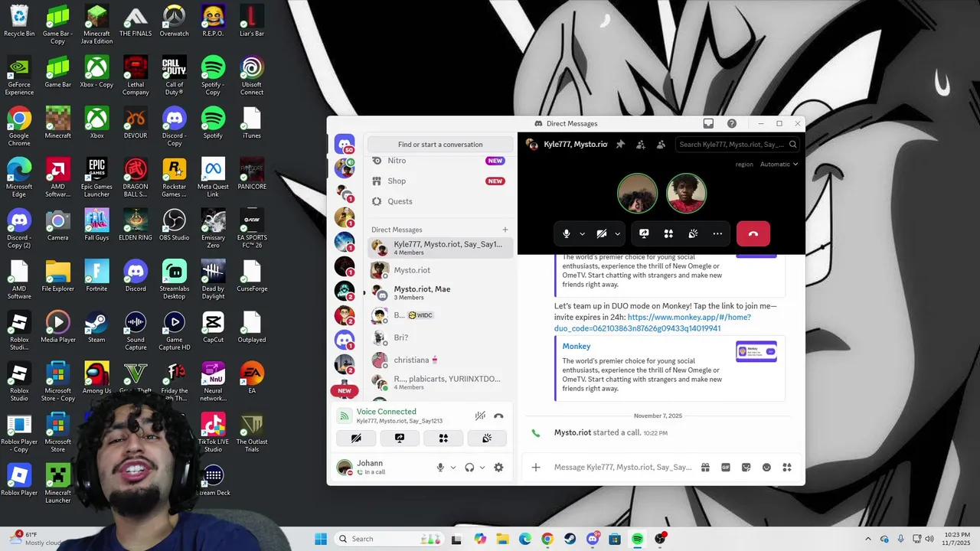The image size is (980, 551).
Task: Create new DM plus icon
Action: coord(505,230)
